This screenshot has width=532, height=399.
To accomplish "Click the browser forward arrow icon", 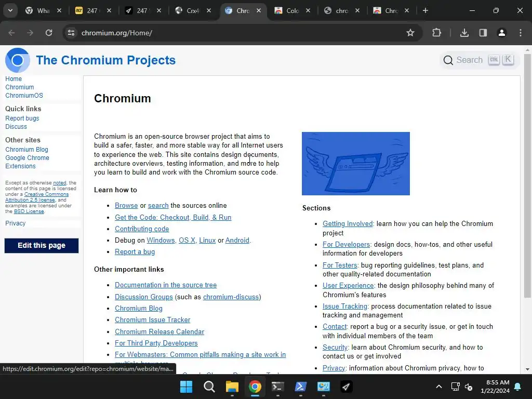I will [x=30, y=33].
